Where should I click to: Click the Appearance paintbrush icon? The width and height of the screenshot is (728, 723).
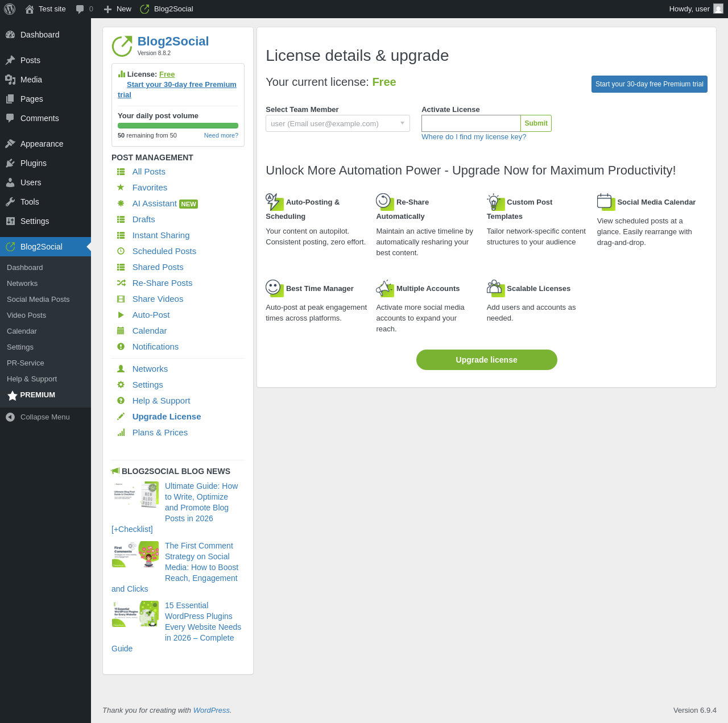point(10,144)
